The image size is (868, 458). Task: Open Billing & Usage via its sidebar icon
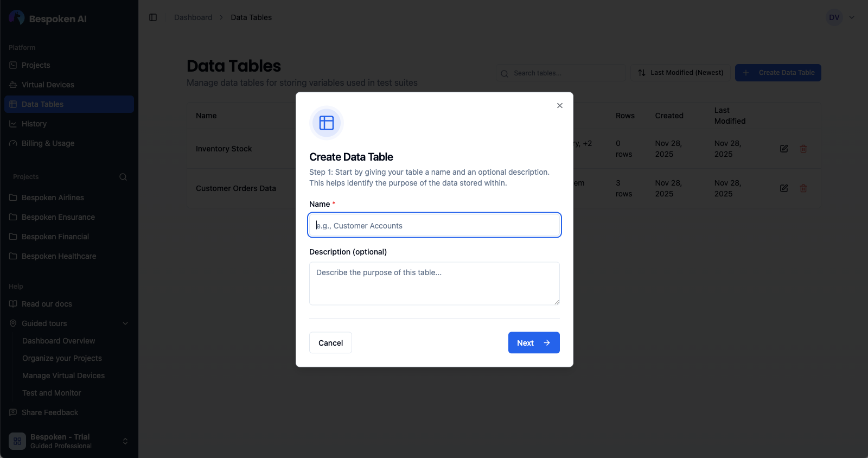pyautogui.click(x=12, y=143)
